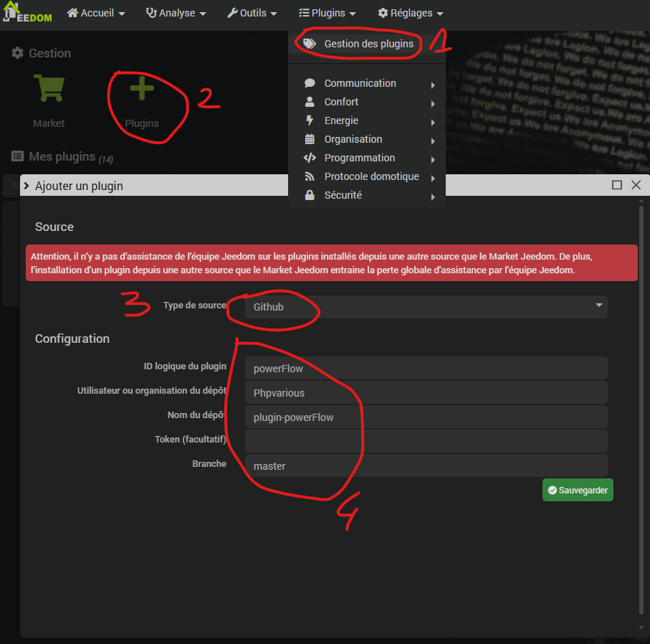The image size is (650, 644).
Task: Click the Source section heading
Action: [x=54, y=227]
